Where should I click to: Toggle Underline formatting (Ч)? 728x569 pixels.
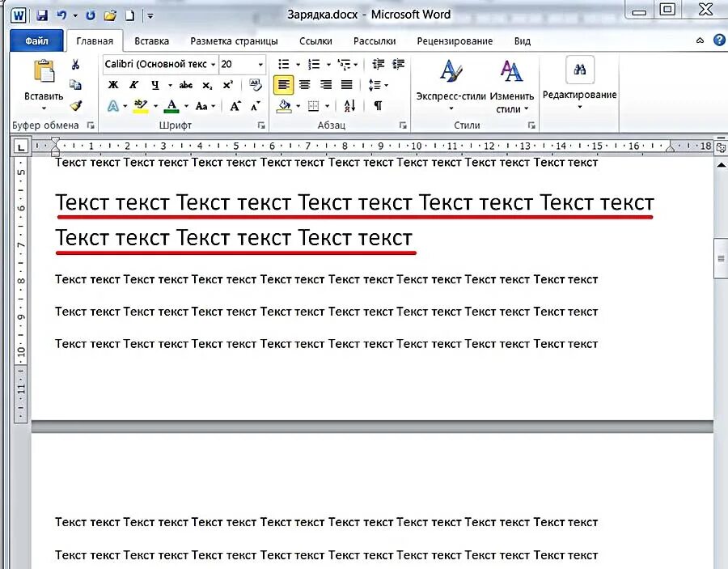(x=155, y=84)
